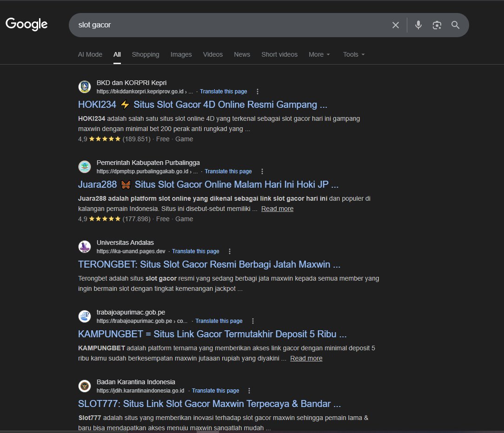Click Badan Karantina Indonesia favicon
This screenshot has width=504, height=433.
coord(85,386)
